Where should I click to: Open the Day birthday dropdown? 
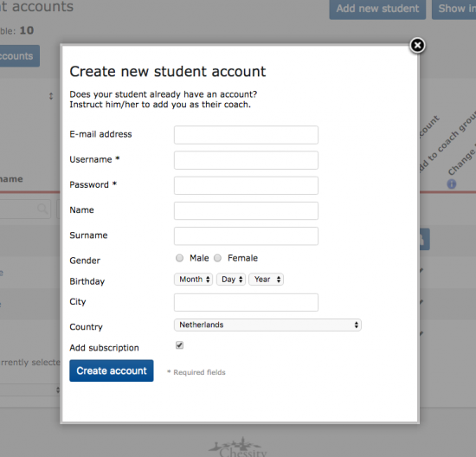pos(231,280)
